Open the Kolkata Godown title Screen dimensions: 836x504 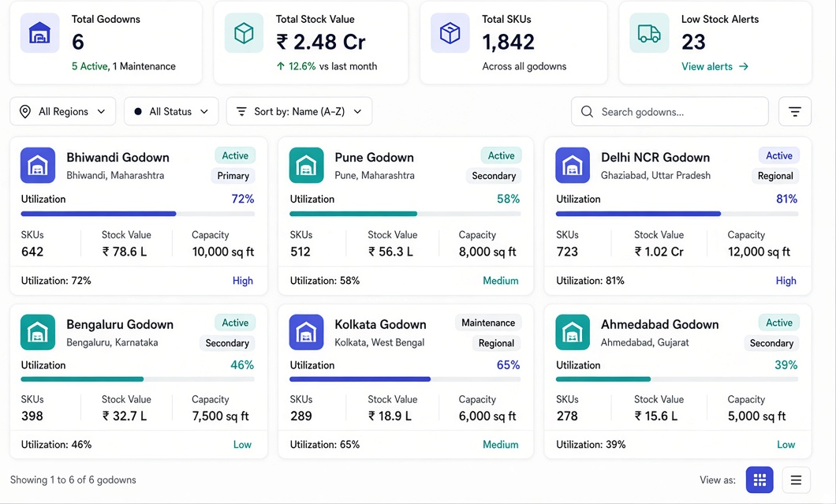pos(381,324)
